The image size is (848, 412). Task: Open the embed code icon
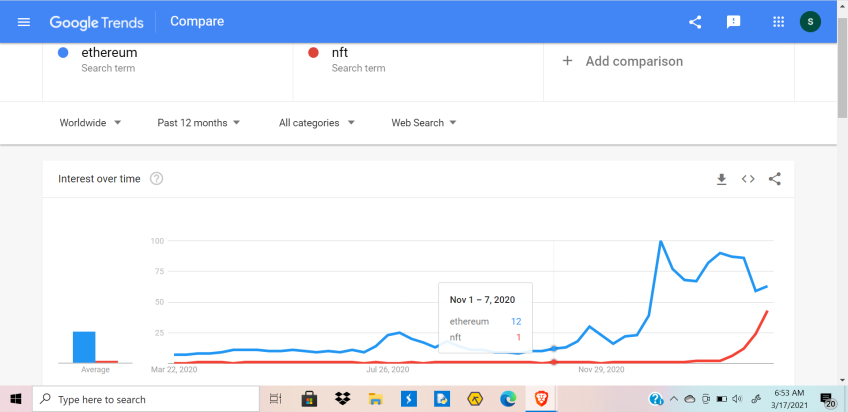(x=748, y=179)
